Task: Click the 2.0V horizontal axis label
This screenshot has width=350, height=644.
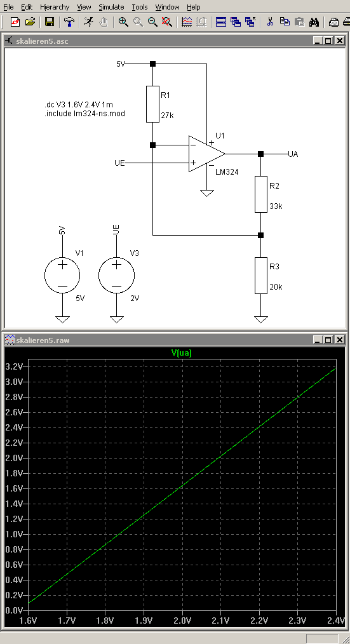Action: point(182,620)
